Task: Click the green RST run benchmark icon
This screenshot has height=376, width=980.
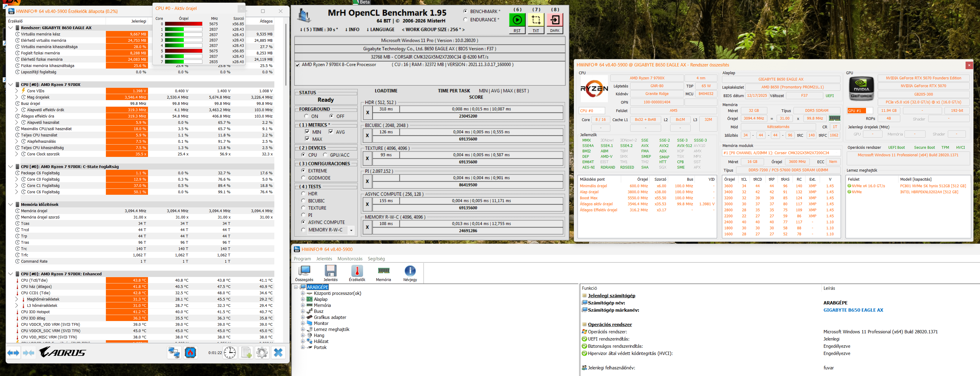Action: [517, 20]
